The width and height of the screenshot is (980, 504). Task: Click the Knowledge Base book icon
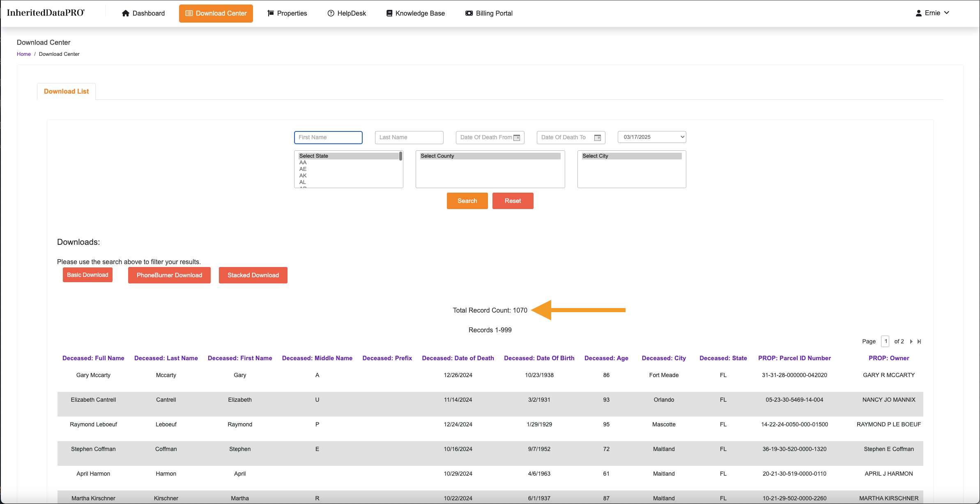coord(389,13)
